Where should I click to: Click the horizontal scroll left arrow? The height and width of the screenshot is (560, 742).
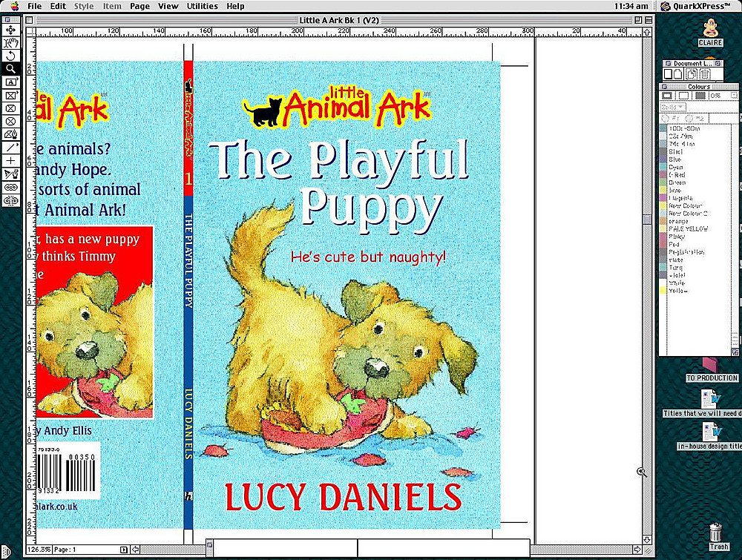(135, 550)
